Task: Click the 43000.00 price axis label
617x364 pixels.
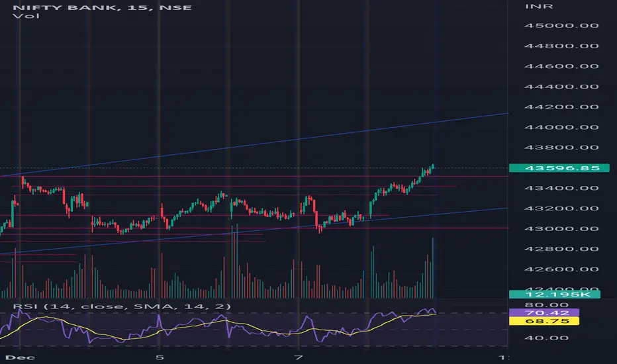Action: (x=561, y=228)
